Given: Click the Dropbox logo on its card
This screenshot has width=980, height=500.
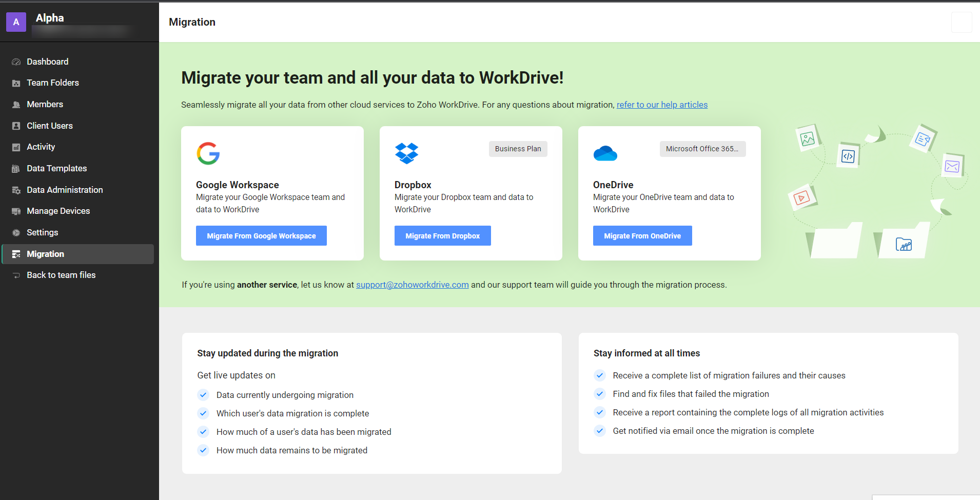Looking at the screenshot, I should pos(407,153).
